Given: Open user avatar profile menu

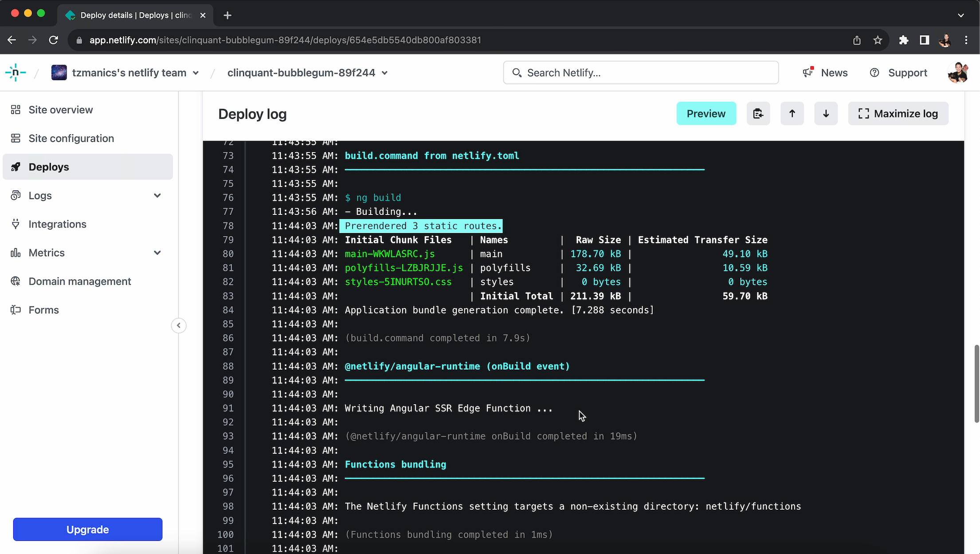Looking at the screenshot, I should (x=957, y=73).
